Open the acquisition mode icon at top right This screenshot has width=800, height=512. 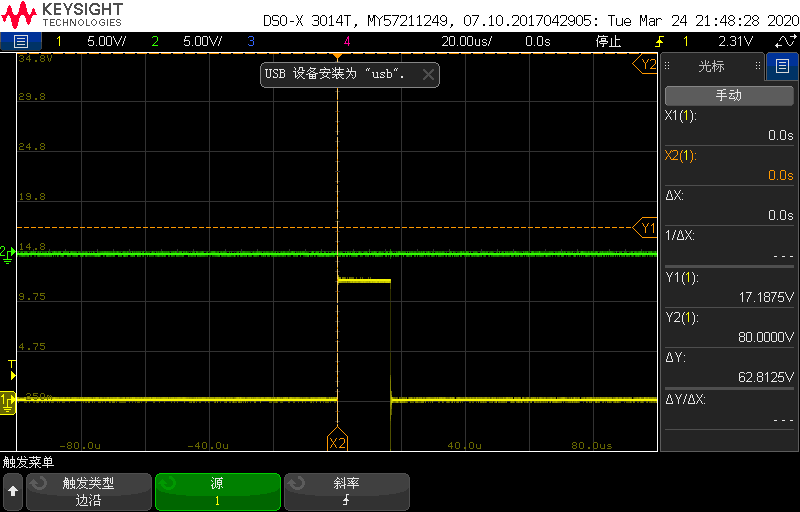point(785,41)
